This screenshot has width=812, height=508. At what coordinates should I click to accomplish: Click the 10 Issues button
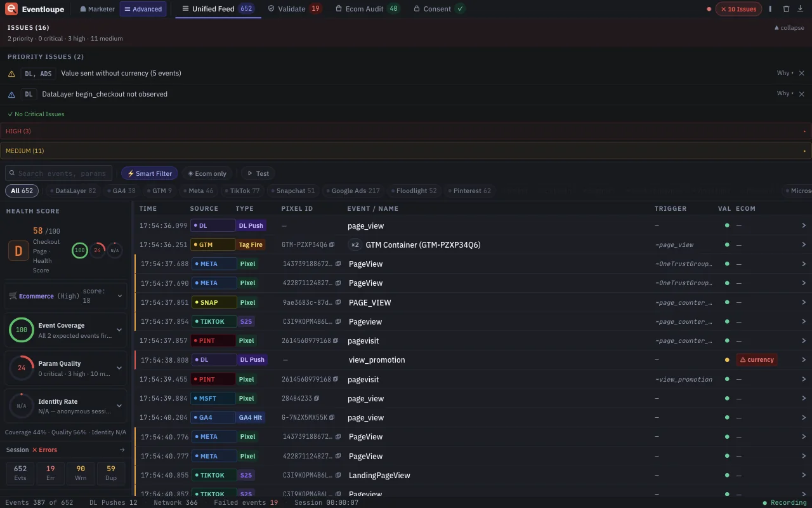(x=738, y=9)
